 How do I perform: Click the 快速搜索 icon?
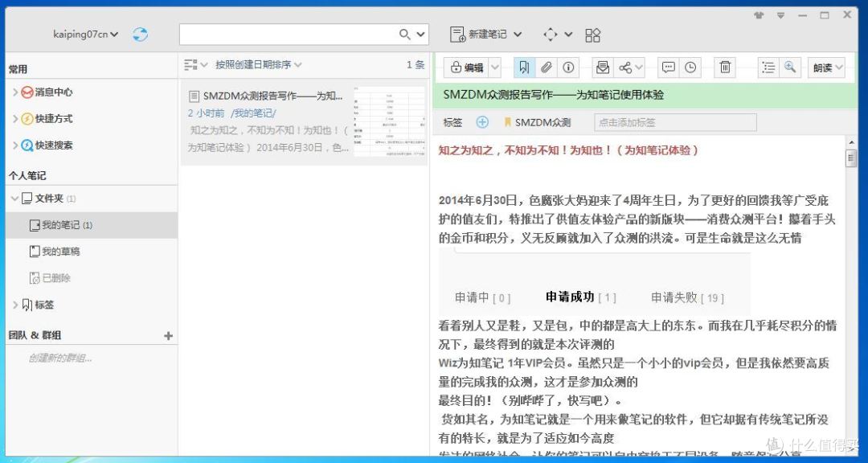[27, 145]
